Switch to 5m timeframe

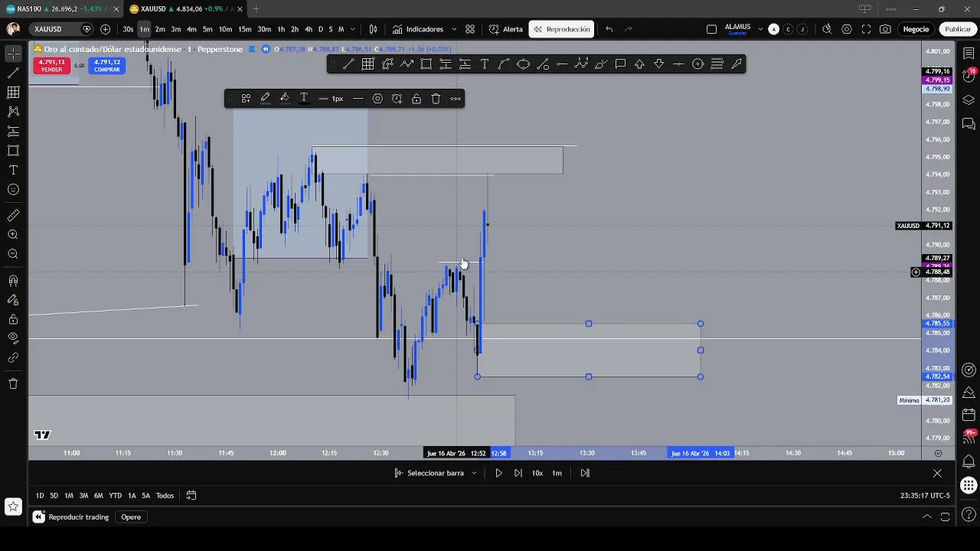[x=207, y=29]
